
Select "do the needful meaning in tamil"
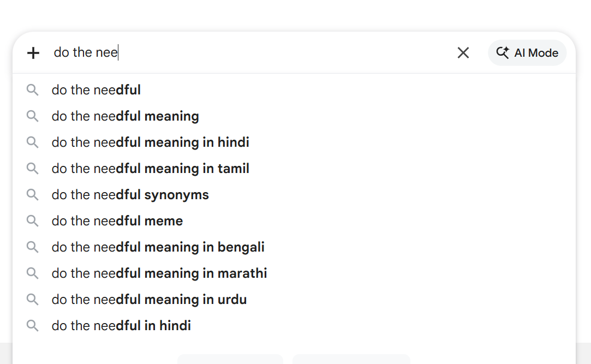tap(150, 169)
